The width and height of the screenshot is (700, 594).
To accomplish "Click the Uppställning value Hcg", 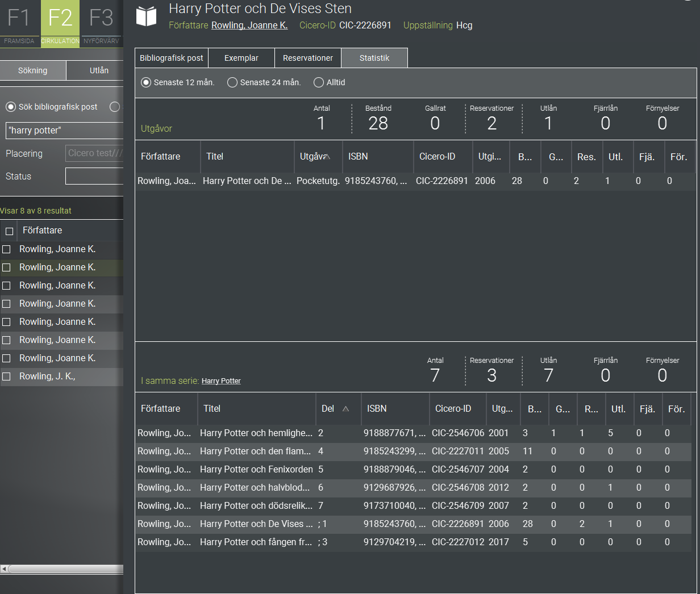I will (464, 25).
